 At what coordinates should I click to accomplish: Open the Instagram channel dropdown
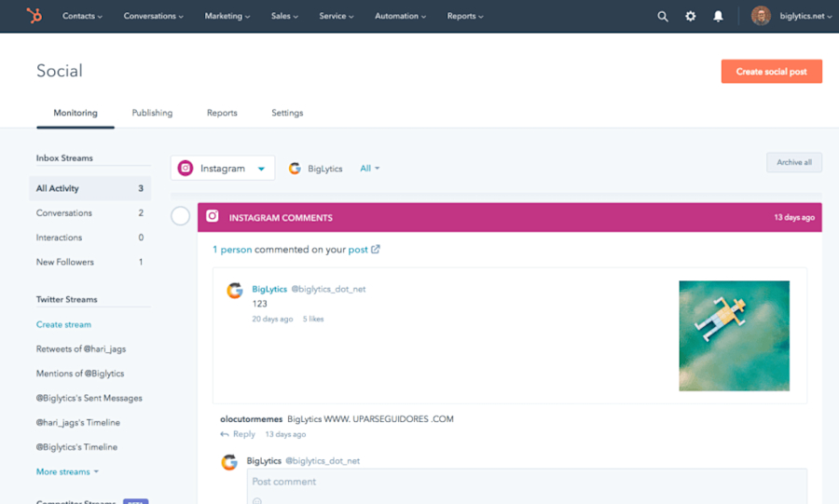point(223,169)
